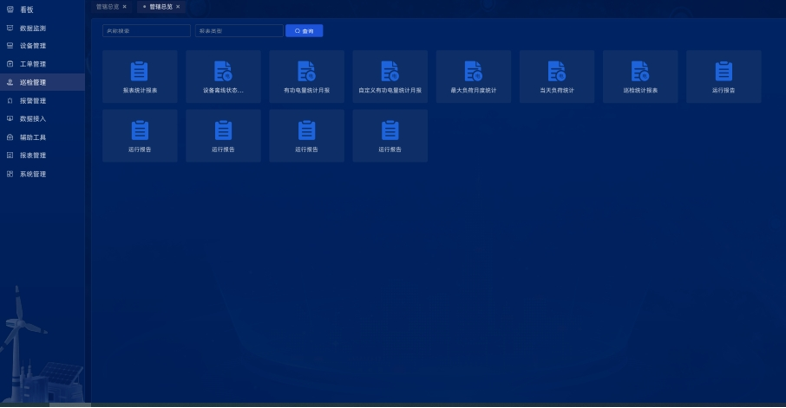Viewport: 786px width, 408px height.
Task: Click the 巡检统计报表 icon
Action: click(x=640, y=71)
